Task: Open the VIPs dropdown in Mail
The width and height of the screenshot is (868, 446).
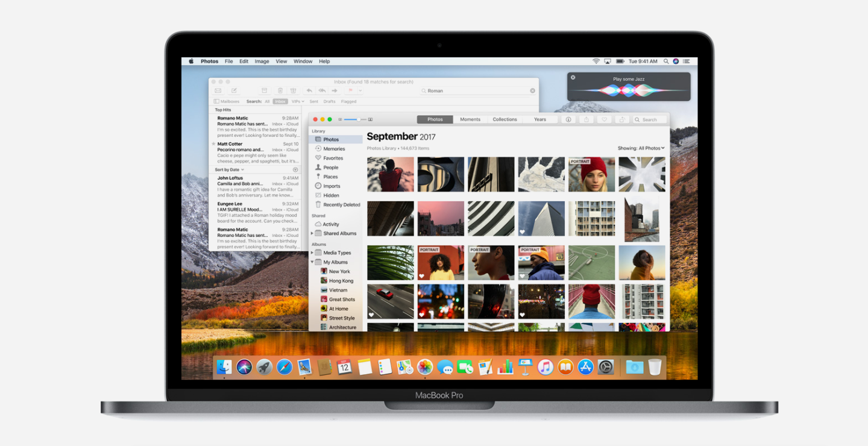Action: click(x=298, y=101)
